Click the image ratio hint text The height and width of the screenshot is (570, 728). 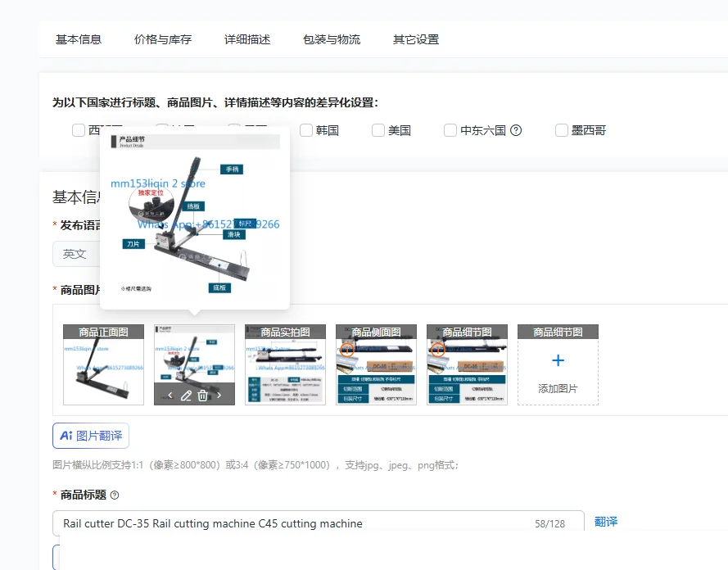[255, 465]
